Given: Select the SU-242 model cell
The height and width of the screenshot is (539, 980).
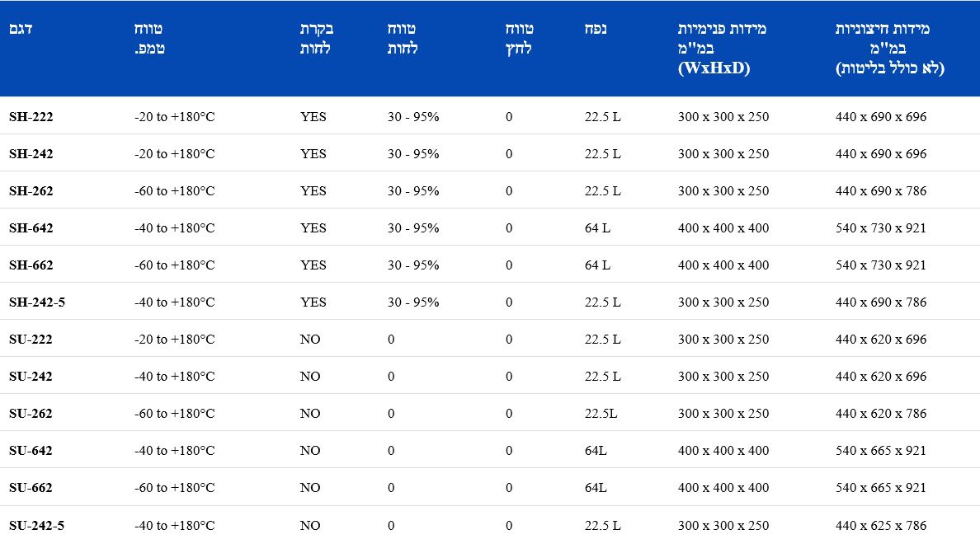Looking at the screenshot, I should click(x=31, y=377).
